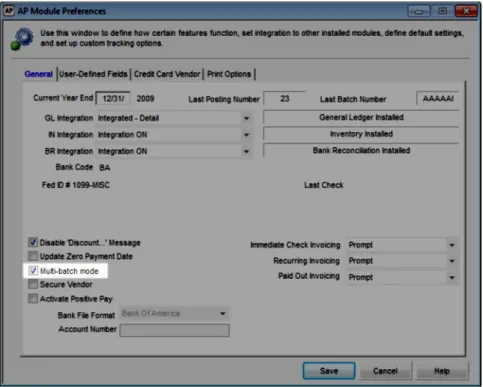The width and height of the screenshot is (483, 387).
Task: Enable Update Zero Payment Date checkbox
Action: (33, 256)
